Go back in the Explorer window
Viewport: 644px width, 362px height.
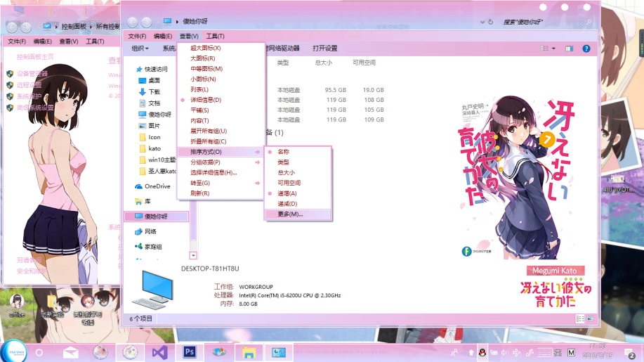(132, 22)
